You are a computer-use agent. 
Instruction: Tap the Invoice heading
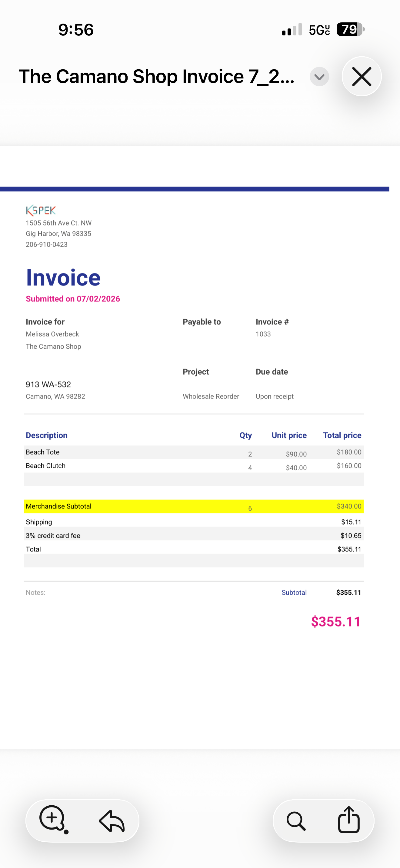pos(63,278)
